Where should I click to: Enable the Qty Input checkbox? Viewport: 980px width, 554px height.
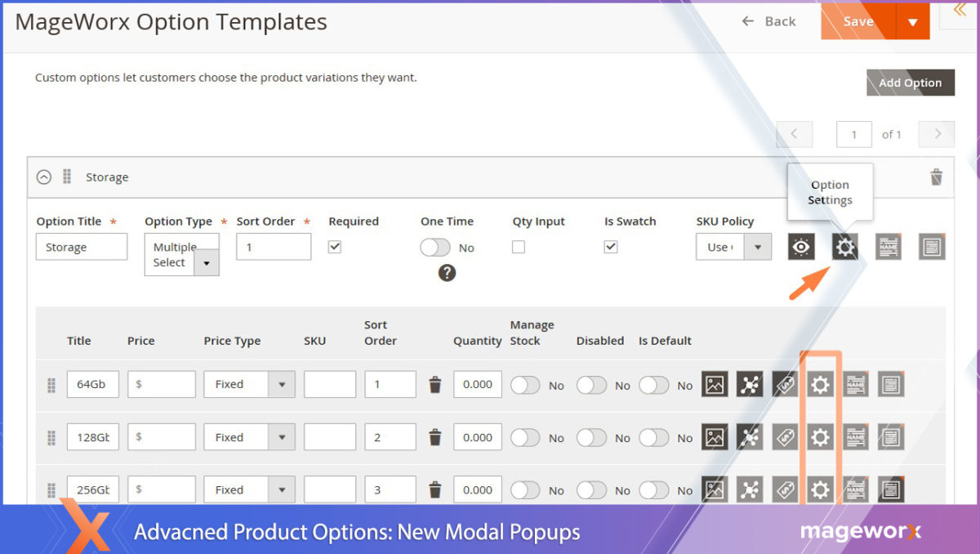[x=519, y=247]
